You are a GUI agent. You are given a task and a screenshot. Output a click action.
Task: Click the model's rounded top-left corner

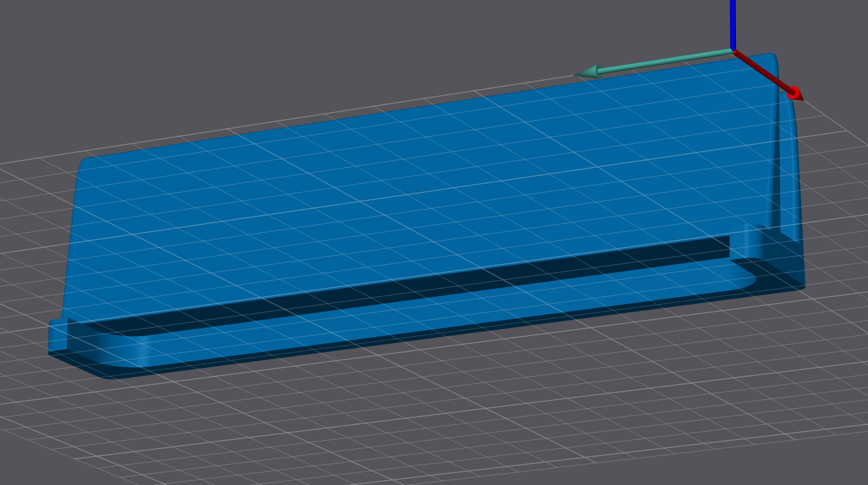pyautogui.click(x=84, y=163)
